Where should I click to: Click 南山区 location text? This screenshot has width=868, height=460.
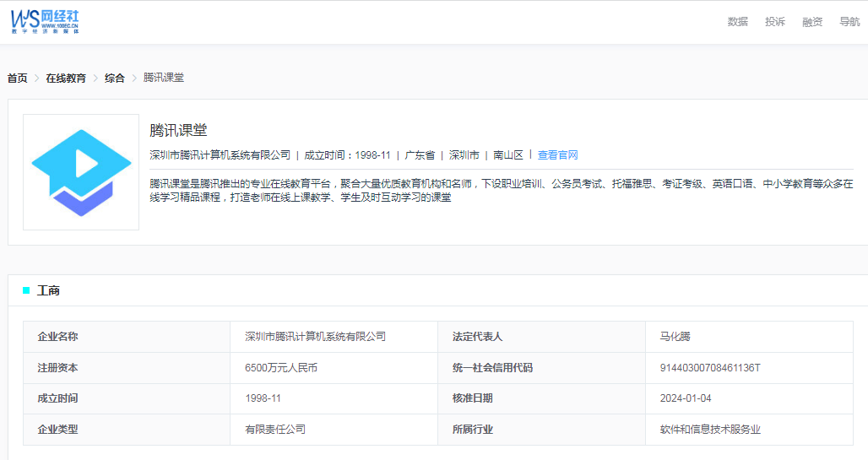508,155
